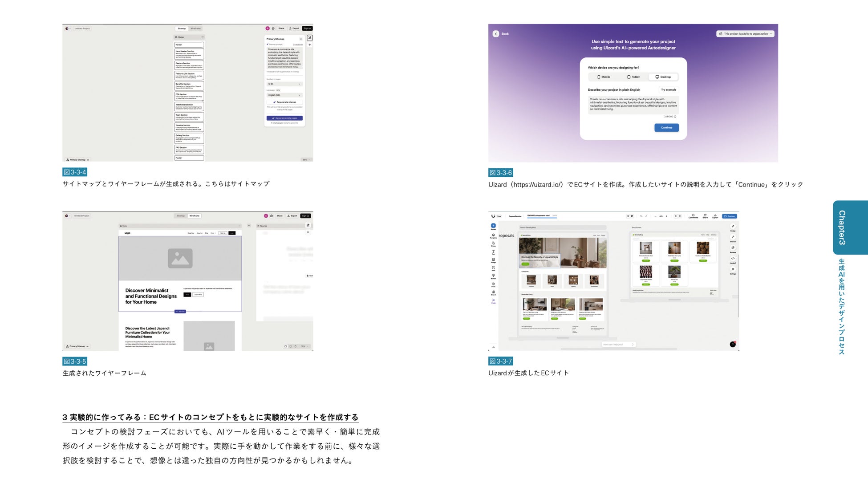Viewport: 868px width, 487px height.
Task: Expand project public to organization dropdown
Action: point(745,34)
